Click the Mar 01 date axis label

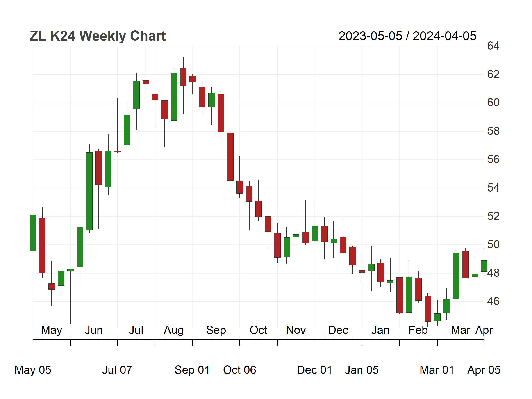point(437,370)
